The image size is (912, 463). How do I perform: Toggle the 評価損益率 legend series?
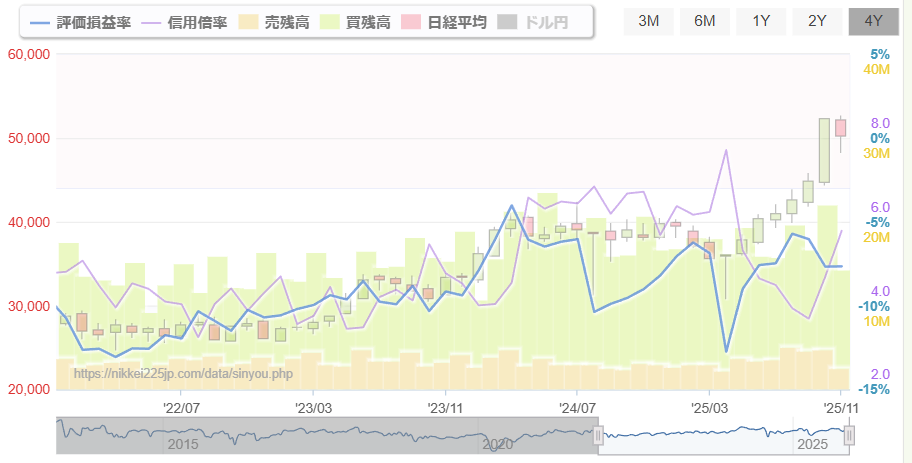[x=81, y=21]
